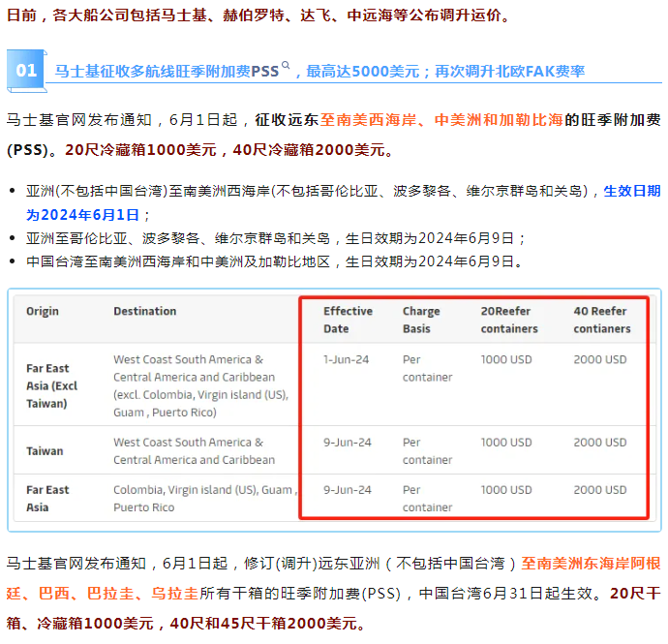Click the 9-Jun-24 date in Colombia row
This screenshot has width=668, height=644.
click(348, 490)
